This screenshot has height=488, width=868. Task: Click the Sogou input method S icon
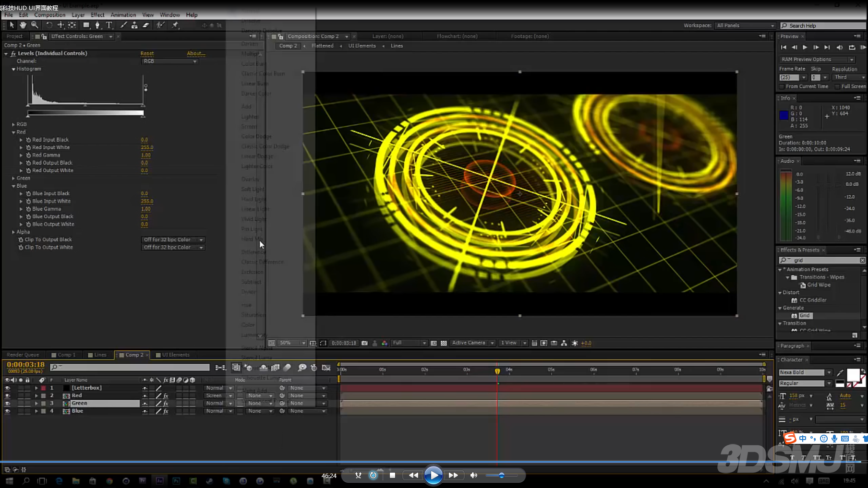pos(790,438)
